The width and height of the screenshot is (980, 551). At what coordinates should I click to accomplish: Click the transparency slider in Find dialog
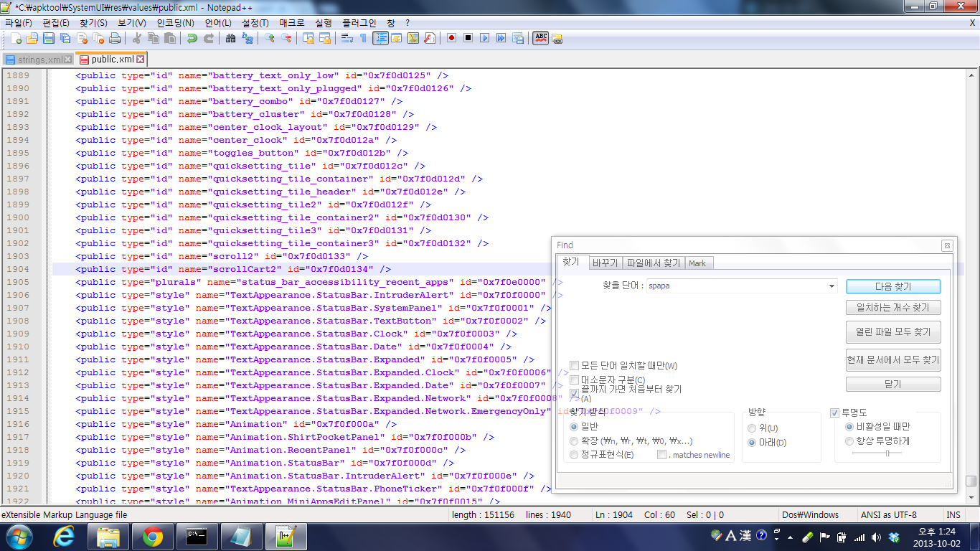[887, 453]
